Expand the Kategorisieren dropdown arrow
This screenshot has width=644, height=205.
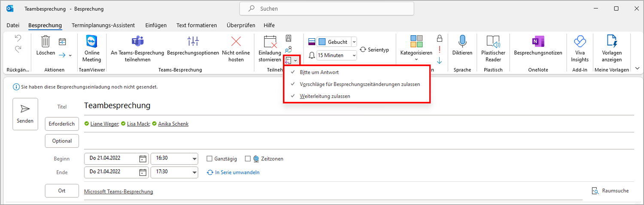(x=416, y=59)
